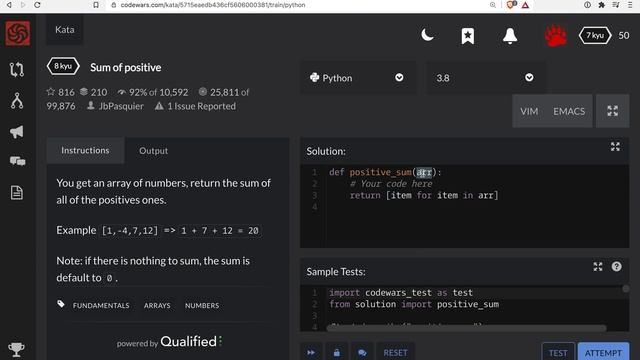
Task: Select the NUMBERS tag
Action: (x=202, y=305)
